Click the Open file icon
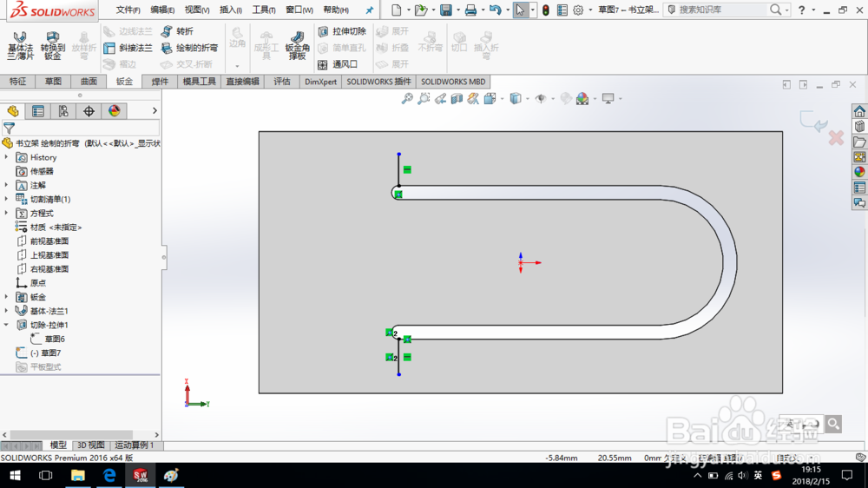Screen dimensions: 868x488 pos(421,10)
